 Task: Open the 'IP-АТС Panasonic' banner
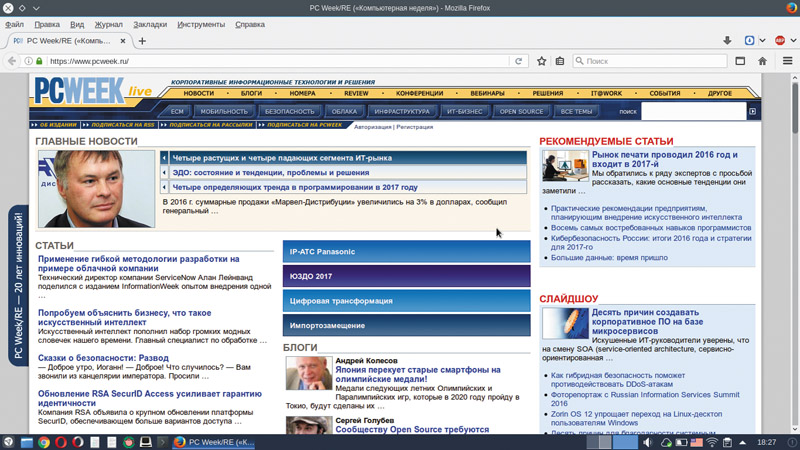[x=407, y=252]
